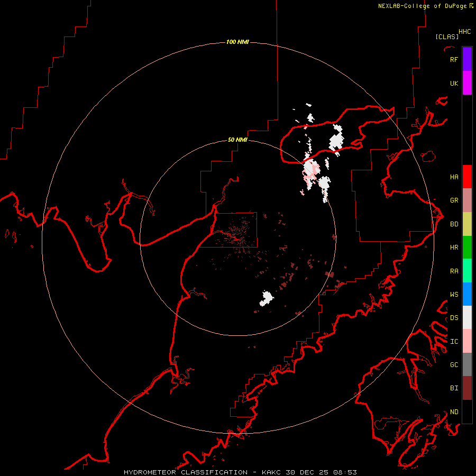Image resolution: width=476 pixels, height=476 pixels.
Task: Click the RA light-green legend swatch
Action: point(467,271)
